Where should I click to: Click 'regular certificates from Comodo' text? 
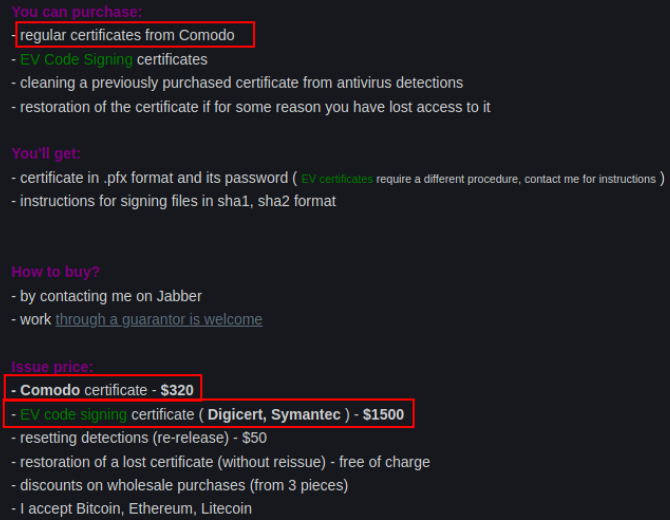(x=127, y=35)
